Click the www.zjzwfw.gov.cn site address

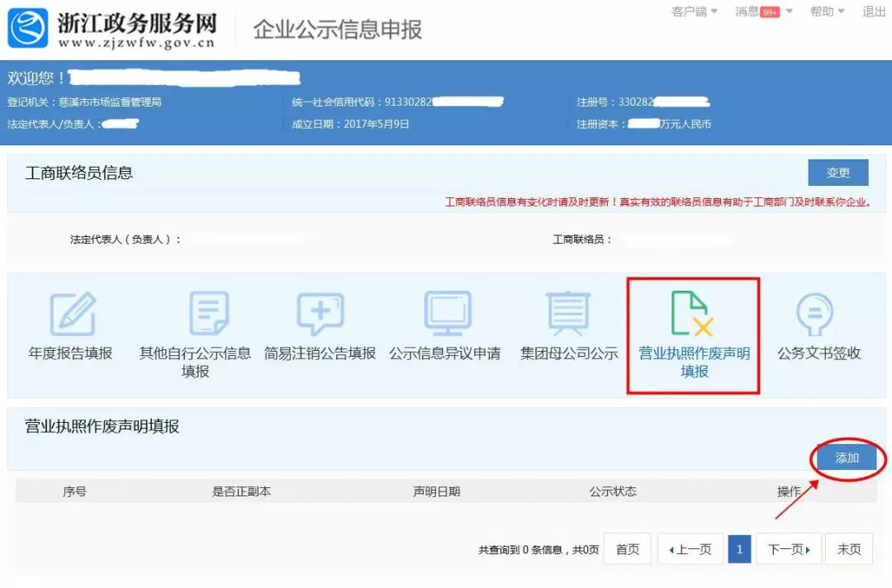click(x=136, y=43)
